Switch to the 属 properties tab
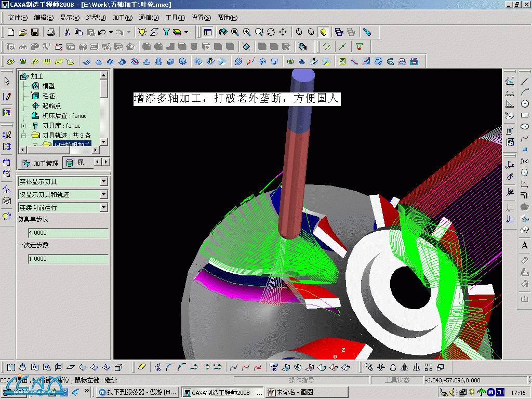 click(x=77, y=163)
